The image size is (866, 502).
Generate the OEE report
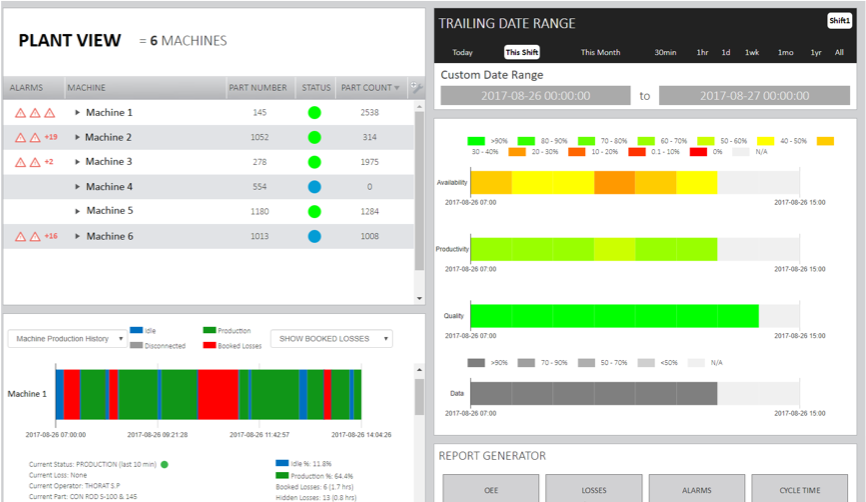point(490,488)
